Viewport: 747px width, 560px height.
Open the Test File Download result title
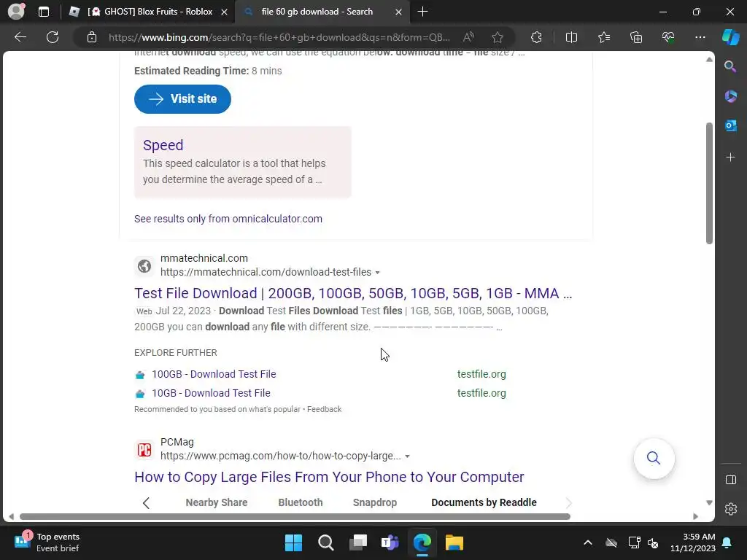tap(353, 293)
